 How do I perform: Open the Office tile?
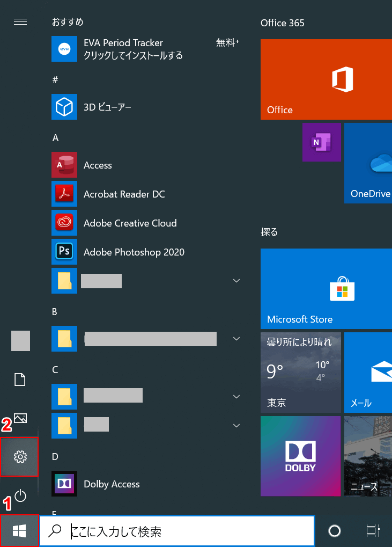click(326, 79)
